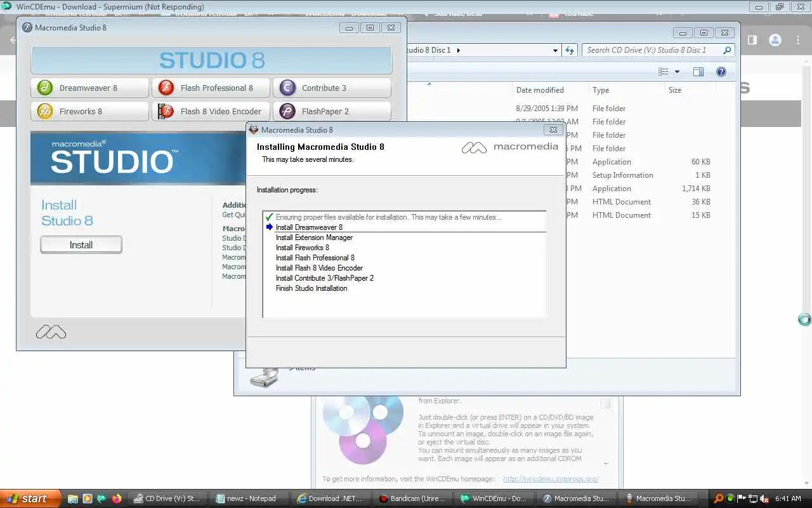The width and height of the screenshot is (812, 508).
Task: Click the network tray icon
Action: coord(753,499)
